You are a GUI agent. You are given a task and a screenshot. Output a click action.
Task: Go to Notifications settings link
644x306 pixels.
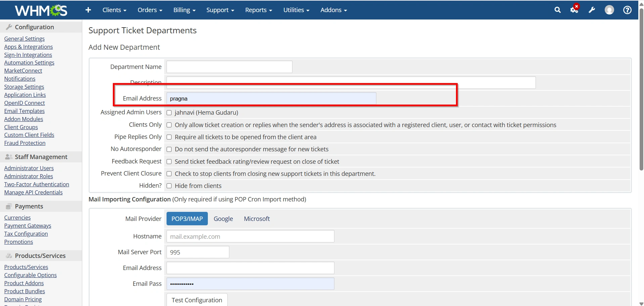[x=19, y=79]
